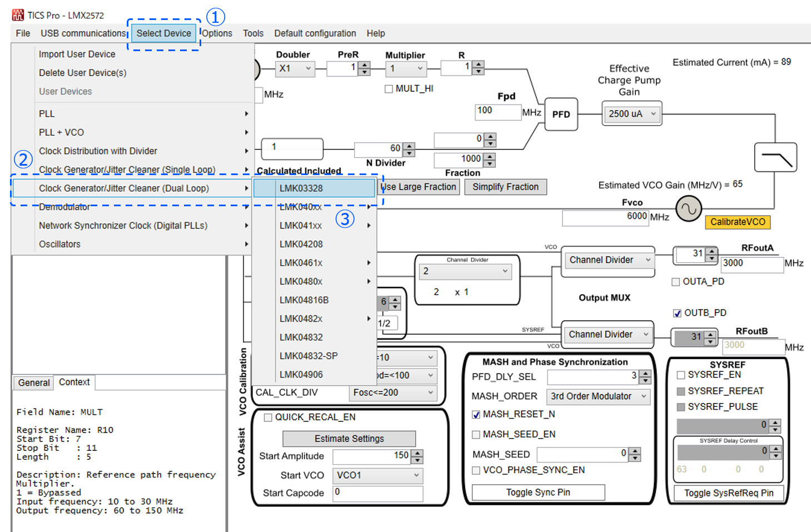Toggle the OUTA_PD checkbox

tap(676, 282)
